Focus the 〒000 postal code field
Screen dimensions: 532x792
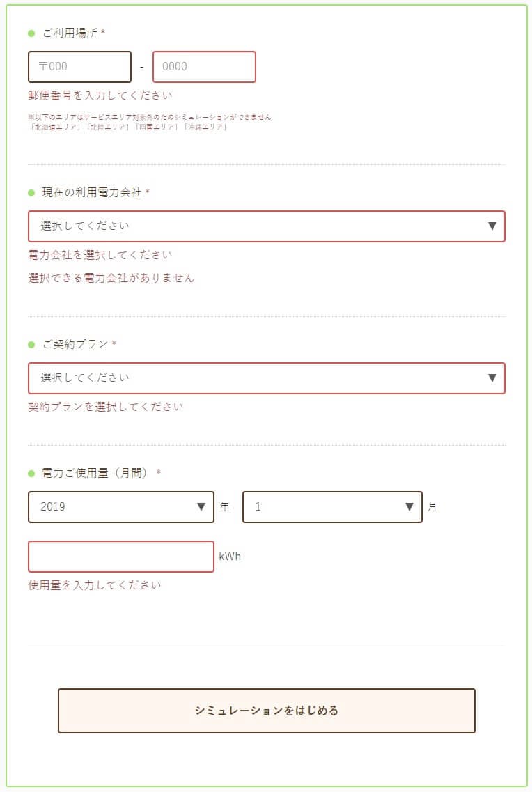tap(80, 67)
